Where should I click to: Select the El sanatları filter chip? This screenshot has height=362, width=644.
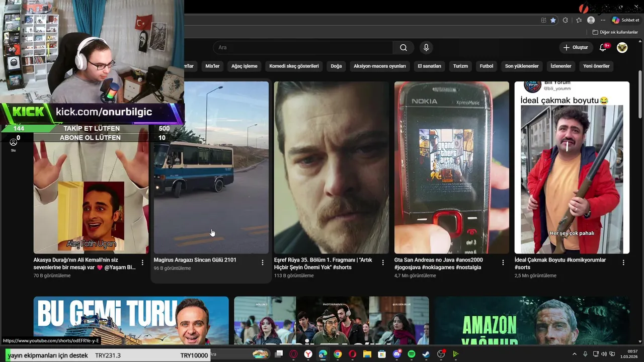coord(429,66)
